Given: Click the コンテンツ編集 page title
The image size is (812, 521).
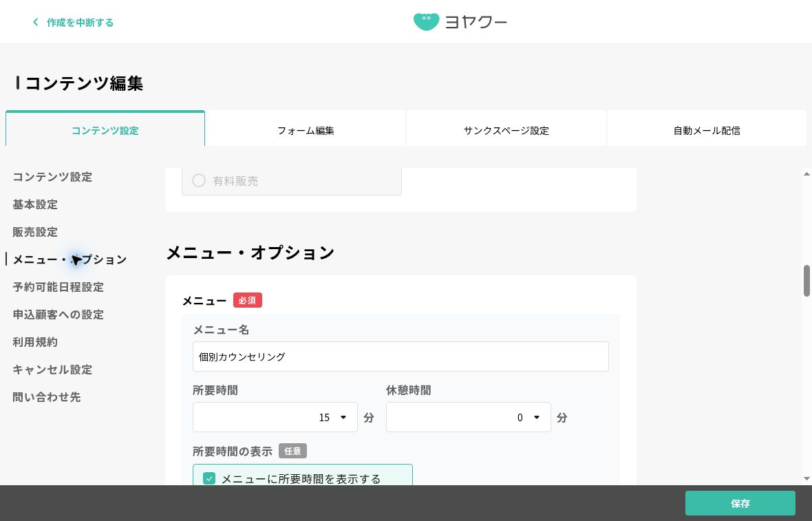Looking at the screenshot, I should pos(84,83).
